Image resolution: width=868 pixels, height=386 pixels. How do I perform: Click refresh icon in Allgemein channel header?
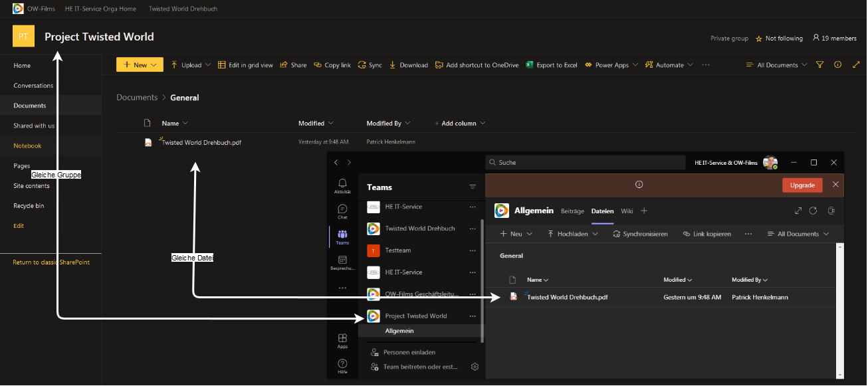pos(813,211)
